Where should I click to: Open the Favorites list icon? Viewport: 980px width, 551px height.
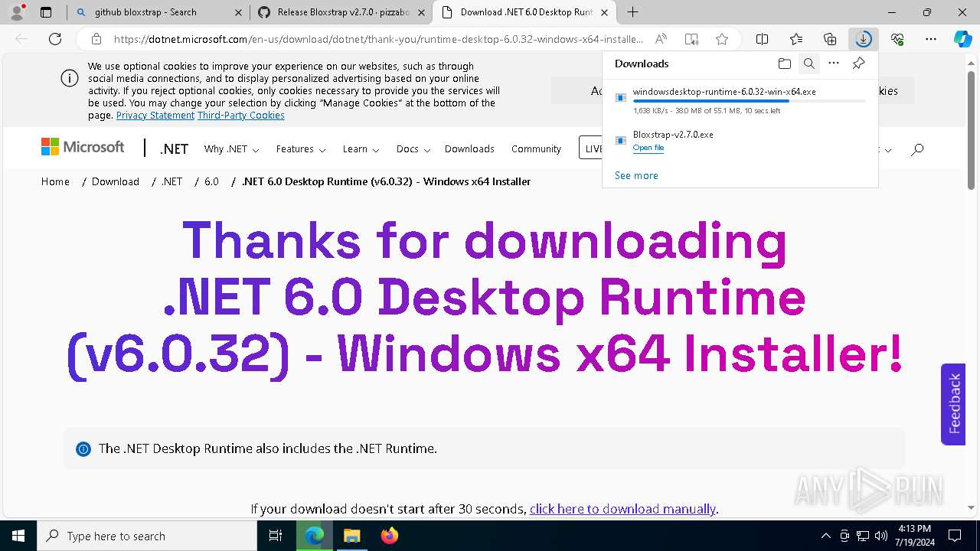pyautogui.click(x=796, y=39)
